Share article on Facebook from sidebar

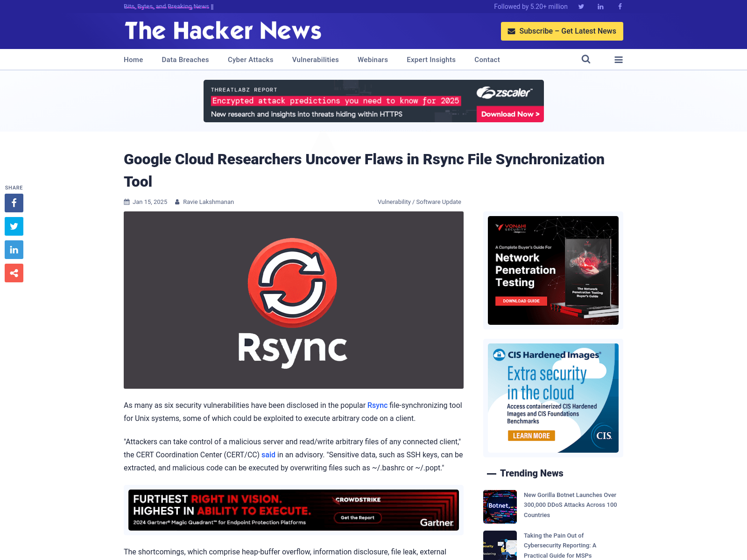[14, 203]
